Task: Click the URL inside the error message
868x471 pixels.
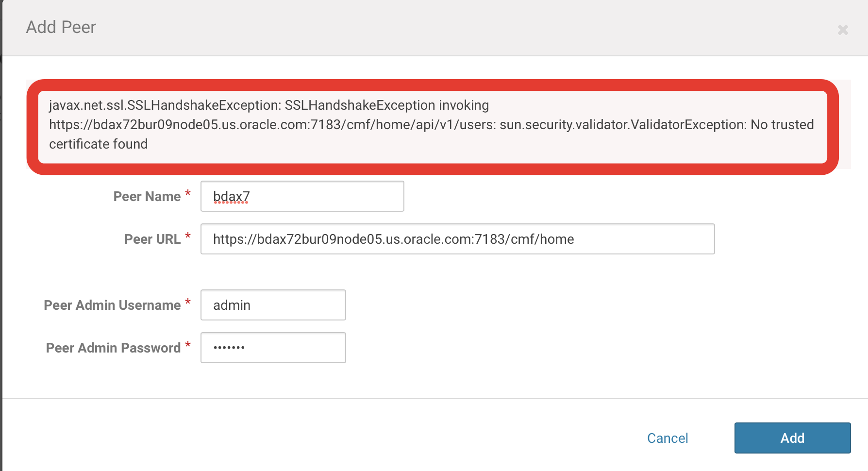Action: 272,125
